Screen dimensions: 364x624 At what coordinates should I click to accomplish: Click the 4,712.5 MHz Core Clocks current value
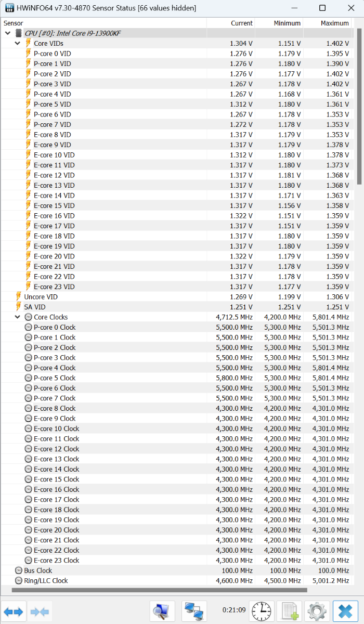click(234, 317)
